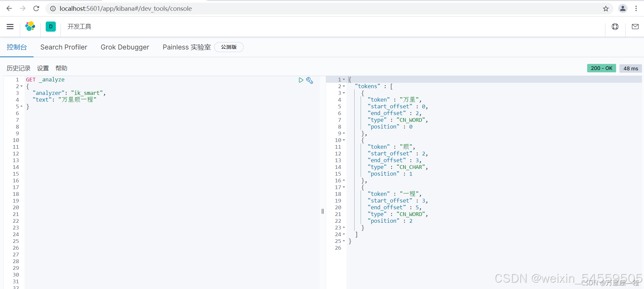The width and height of the screenshot is (644, 289).
Task: Click the "analyzer": "ik_smart" line
Action: tap(69, 93)
